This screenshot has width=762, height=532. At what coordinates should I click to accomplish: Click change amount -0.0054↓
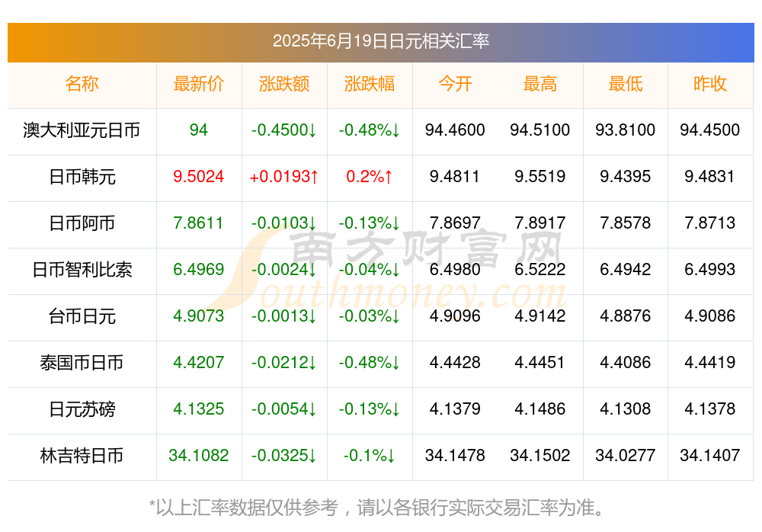tap(283, 409)
